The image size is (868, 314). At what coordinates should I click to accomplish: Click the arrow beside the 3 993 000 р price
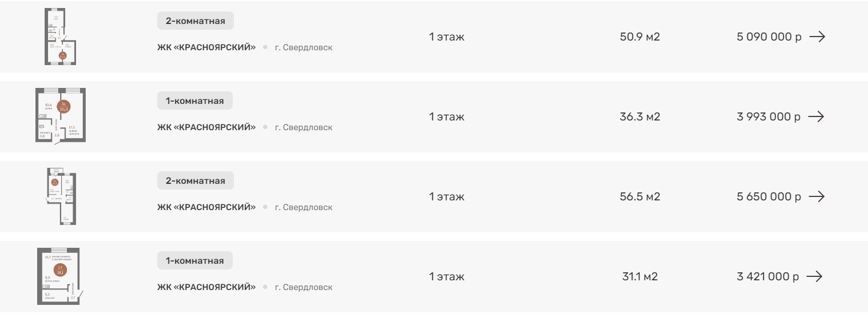click(x=815, y=116)
